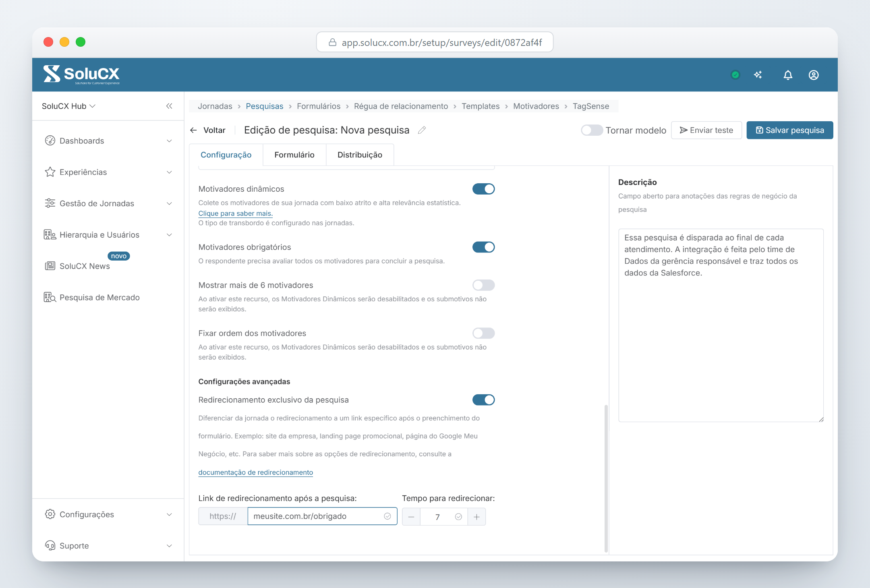Expand Gestão de Jornadas chevron
870x588 pixels.
[169, 203]
